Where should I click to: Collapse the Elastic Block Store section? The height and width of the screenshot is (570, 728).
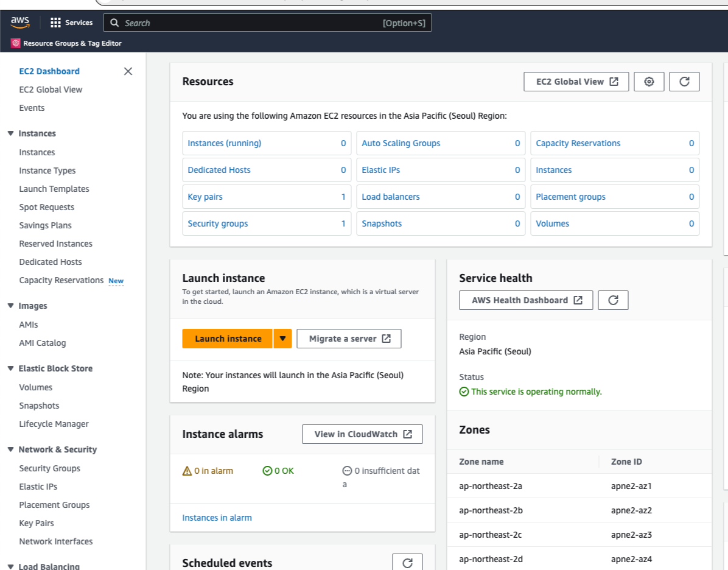pyautogui.click(x=11, y=368)
